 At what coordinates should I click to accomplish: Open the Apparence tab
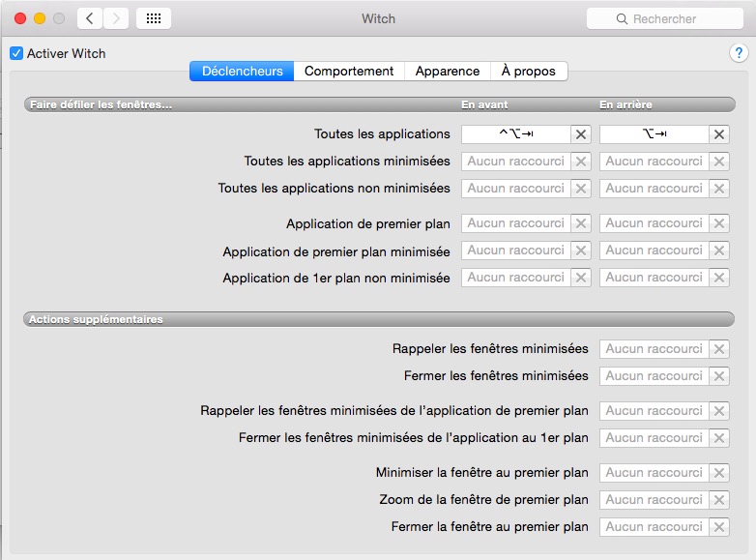point(447,71)
